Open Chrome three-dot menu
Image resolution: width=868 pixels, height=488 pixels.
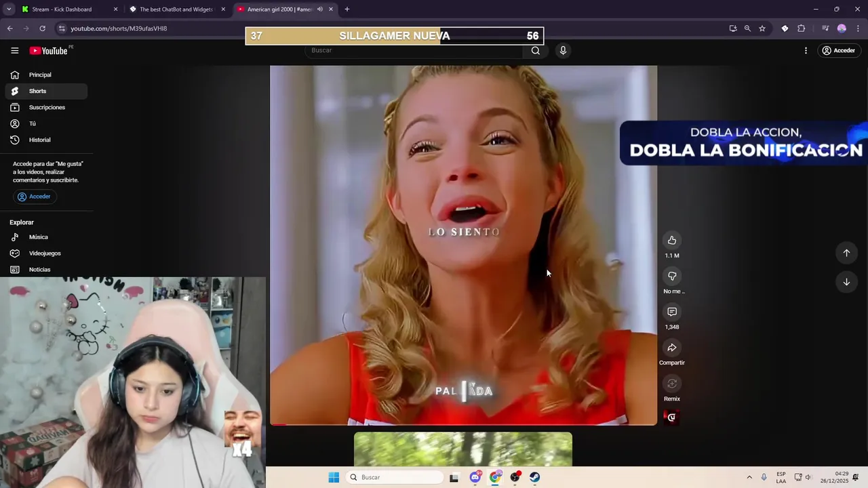tap(858, 28)
